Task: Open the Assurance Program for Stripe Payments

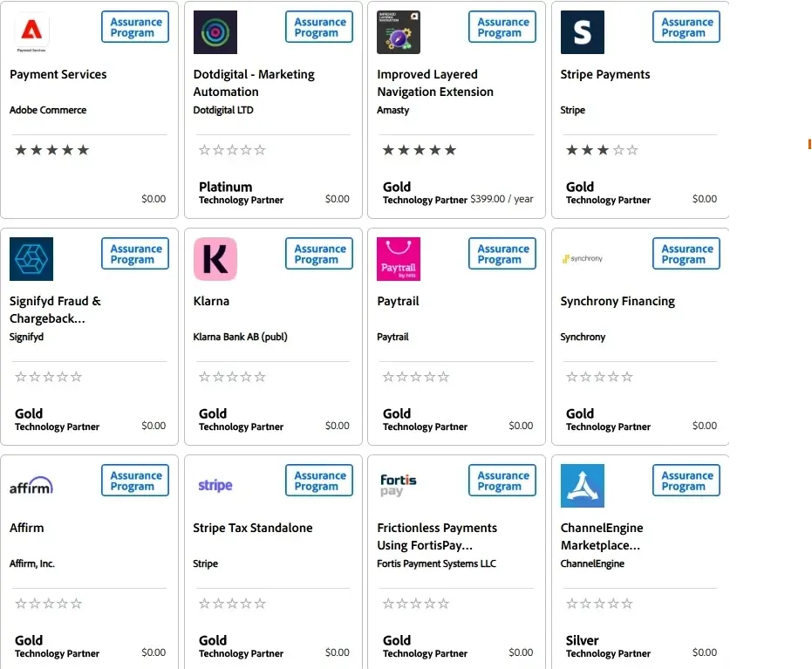Action: [x=686, y=26]
